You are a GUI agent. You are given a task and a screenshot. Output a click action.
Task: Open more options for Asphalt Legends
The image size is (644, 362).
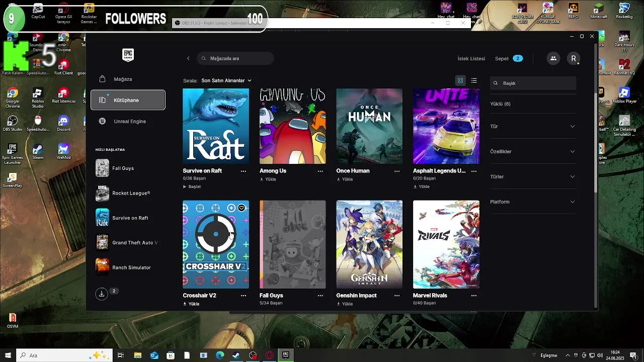pyautogui.click(x=473, y=171)
